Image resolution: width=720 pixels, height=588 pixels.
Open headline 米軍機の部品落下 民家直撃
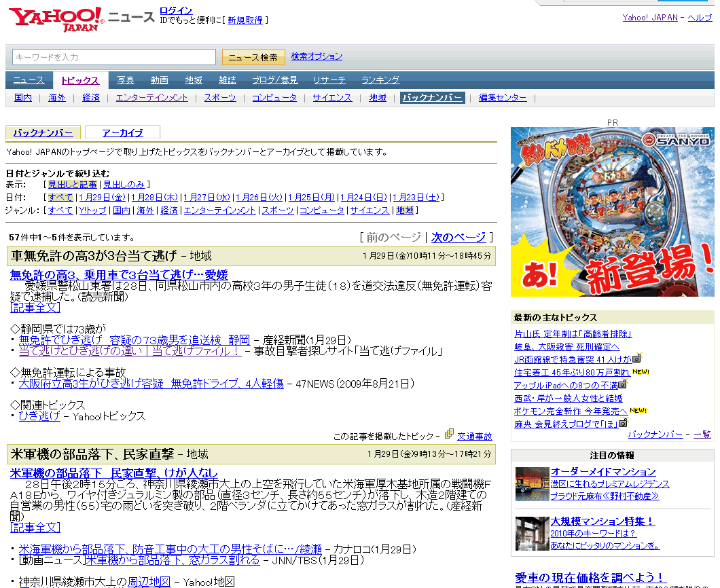click(114, 473)
